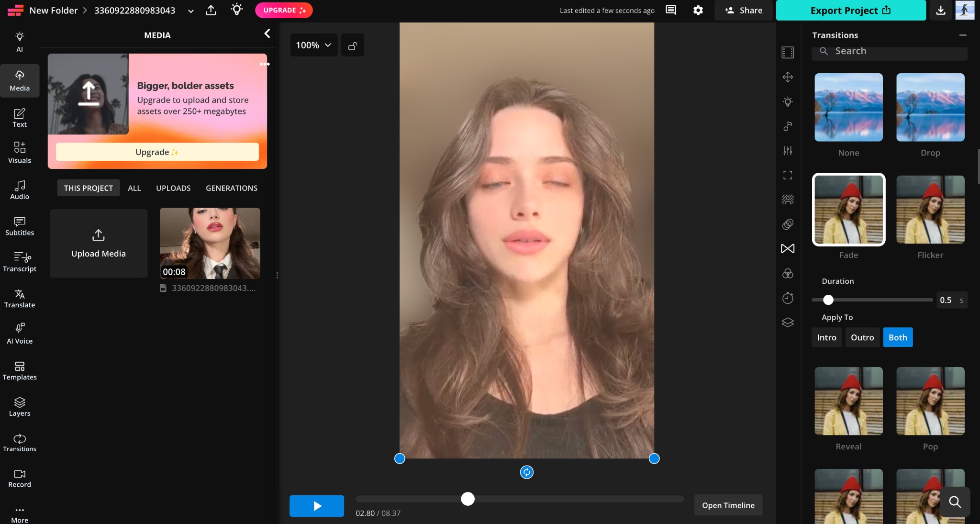Click the audio music note icon in right toolbar
This screenshot has width=980, height=524.
point(788,126)
